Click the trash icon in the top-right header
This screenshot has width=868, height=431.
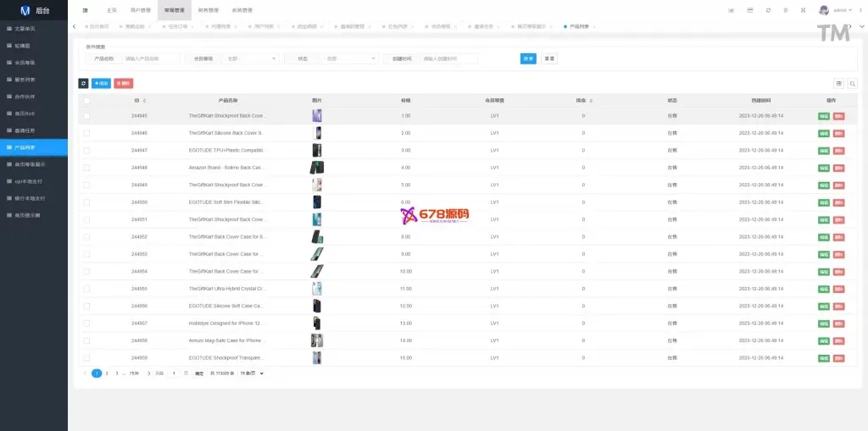pyautogui.click(x=786, y=10)
